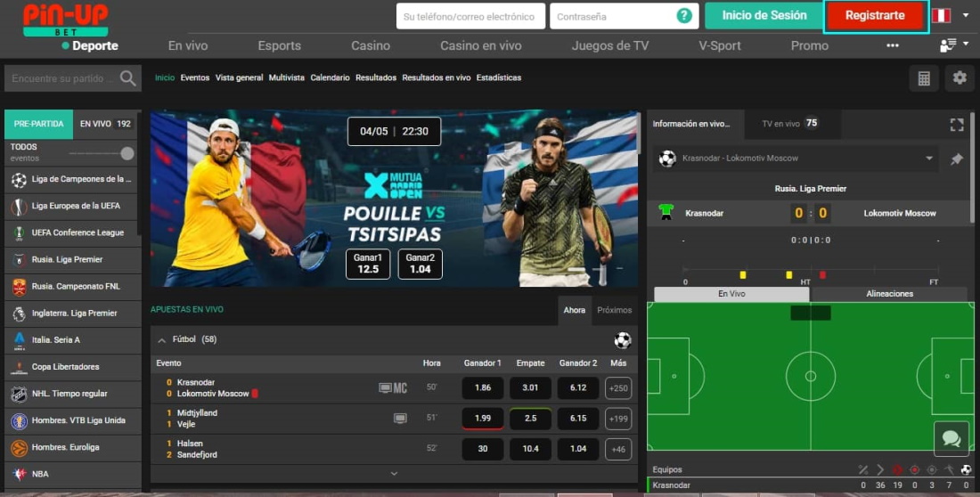Expand live info panel to fullscreen

[956, 125]
